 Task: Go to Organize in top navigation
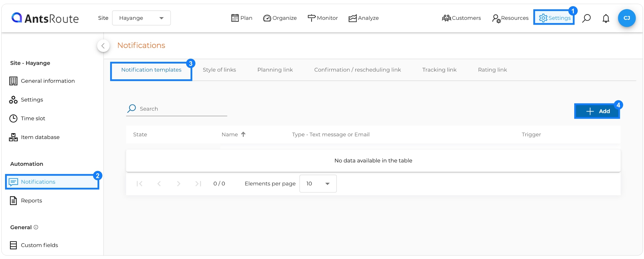coord(280,18)
